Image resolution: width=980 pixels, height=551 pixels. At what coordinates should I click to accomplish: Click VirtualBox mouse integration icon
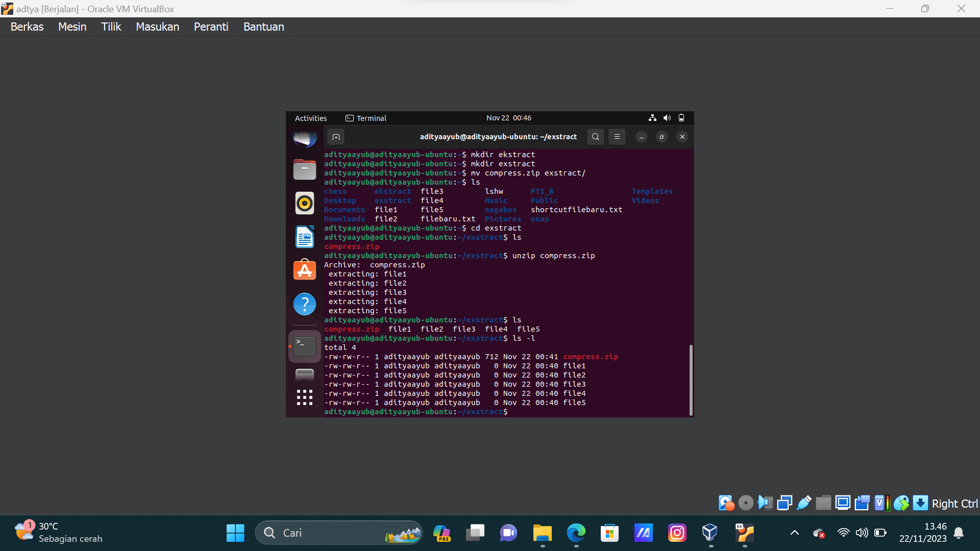point(901,503)
